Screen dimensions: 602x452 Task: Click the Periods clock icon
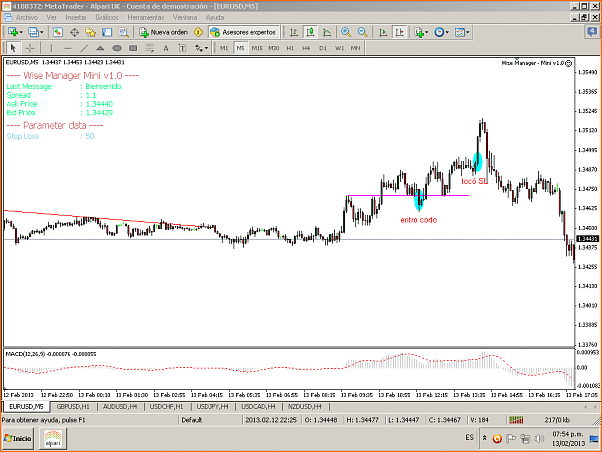[439, 32]
